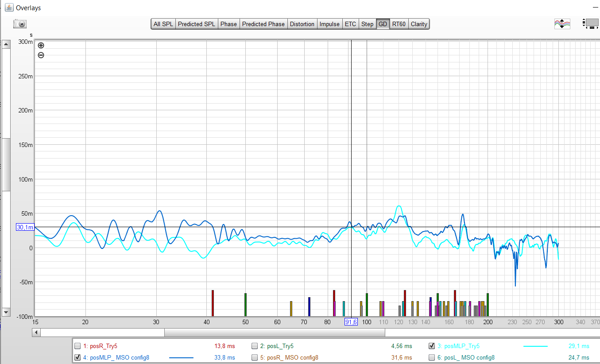Enable posR_ MSO config8 checkbox
This screenshot has width=600, height=364.
click(x=255, y=357)
